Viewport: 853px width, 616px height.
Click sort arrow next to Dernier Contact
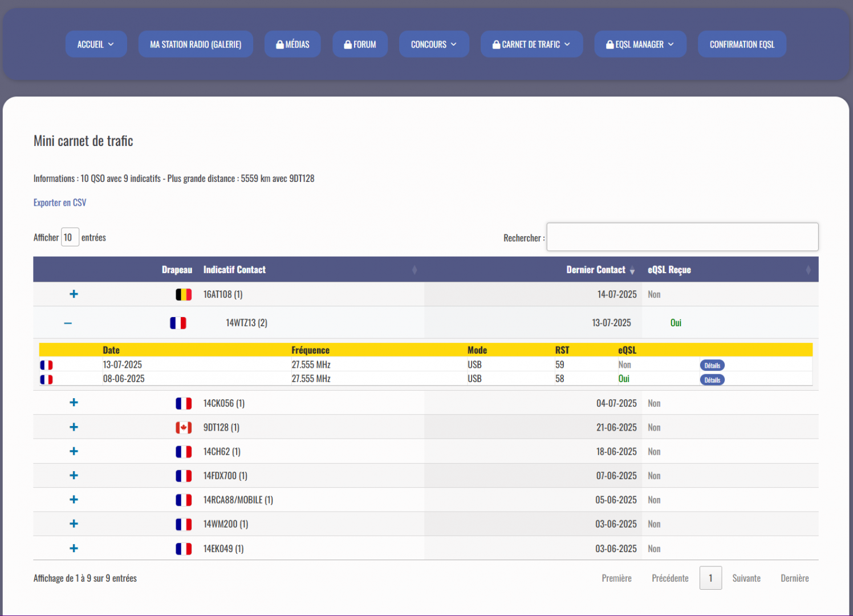pos(632,270)
